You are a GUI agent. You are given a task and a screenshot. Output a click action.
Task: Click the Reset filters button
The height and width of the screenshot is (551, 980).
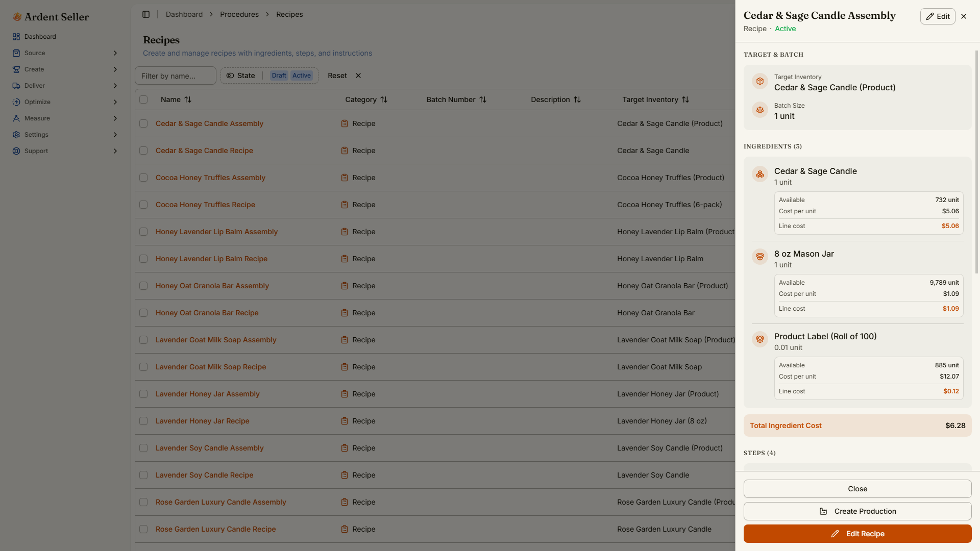344,76
